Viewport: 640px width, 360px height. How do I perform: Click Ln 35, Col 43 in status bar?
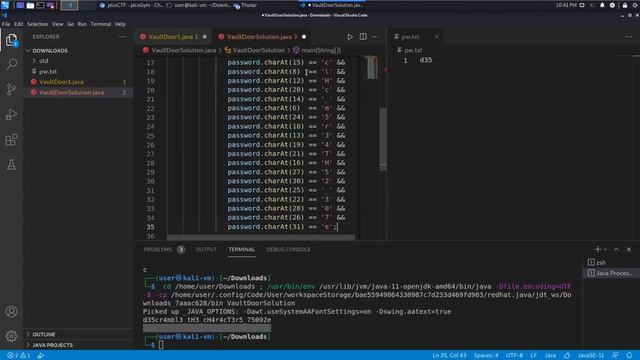[449, 356]
